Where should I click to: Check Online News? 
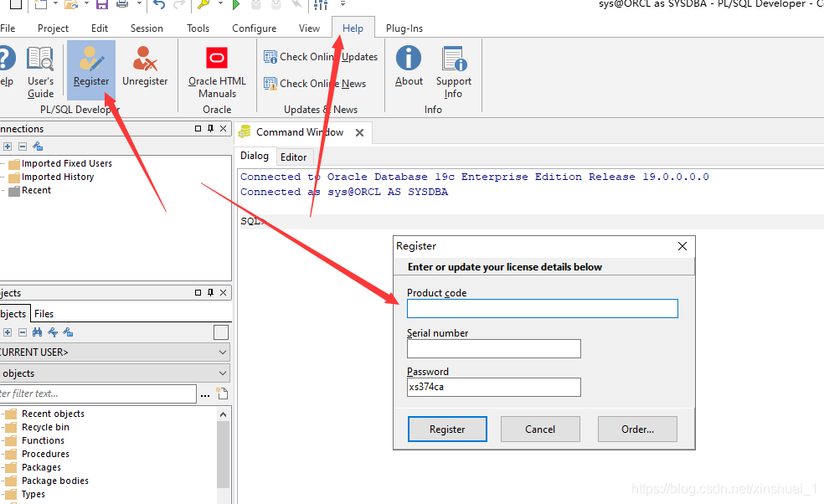click(x=315, y=84)
